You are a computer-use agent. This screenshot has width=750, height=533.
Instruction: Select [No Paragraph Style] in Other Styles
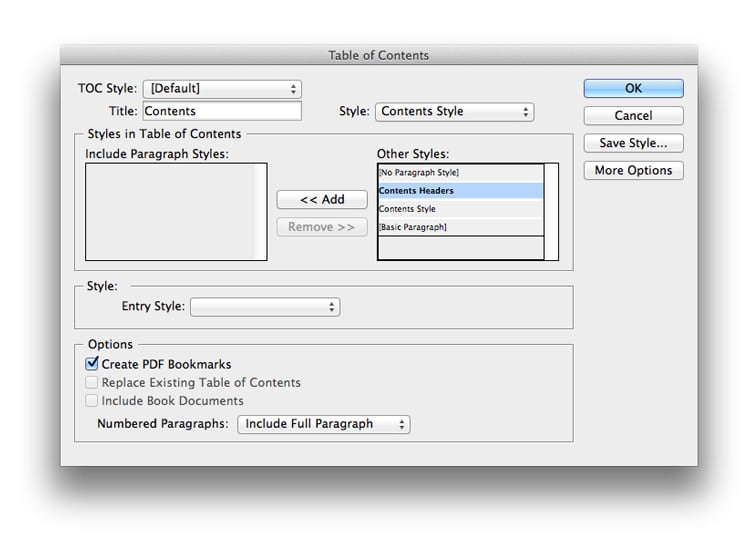tap(461, 173)
